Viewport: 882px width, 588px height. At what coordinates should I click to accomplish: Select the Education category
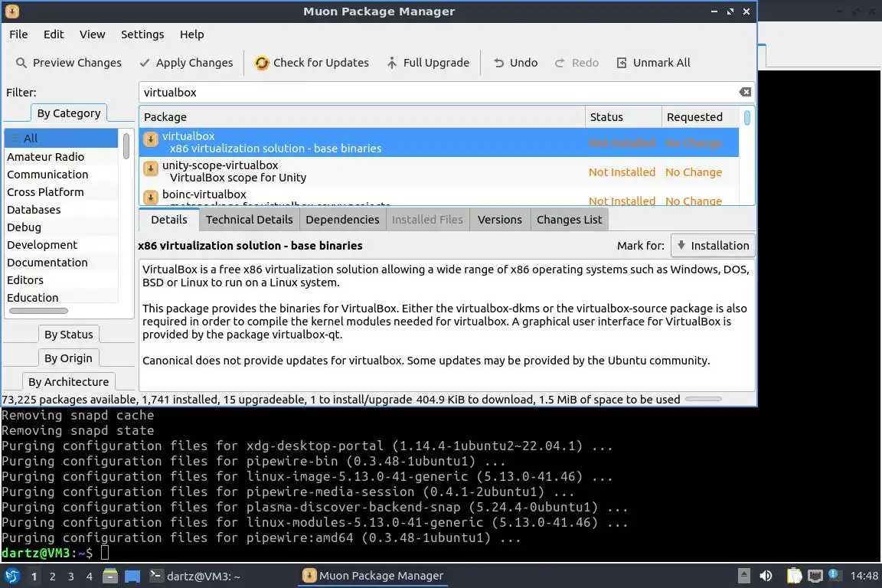(x=61, y=297)
